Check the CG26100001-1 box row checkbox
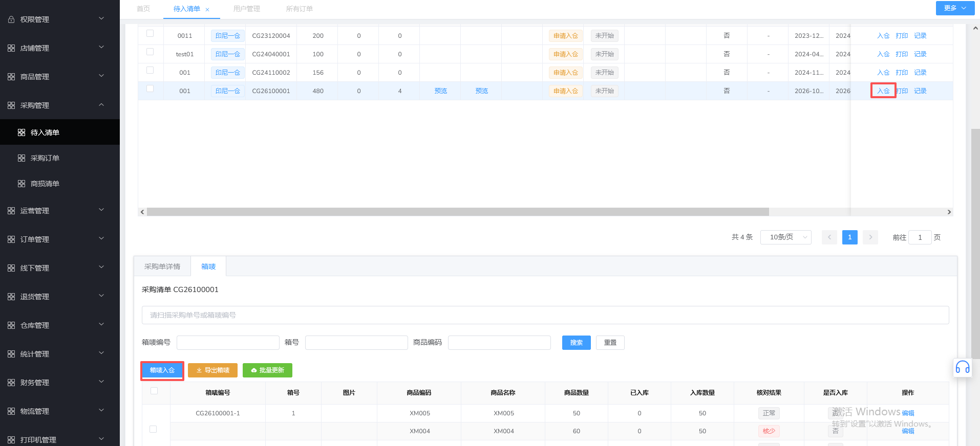This screenshot has width=980, height=446. pyautogui.click(x=153, y=429)
